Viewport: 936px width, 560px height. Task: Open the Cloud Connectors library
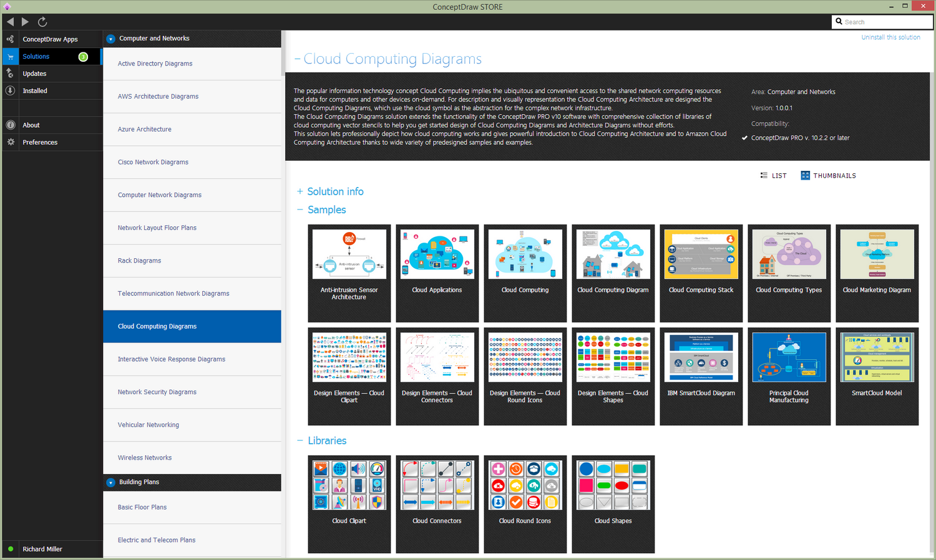coord(437,504)
